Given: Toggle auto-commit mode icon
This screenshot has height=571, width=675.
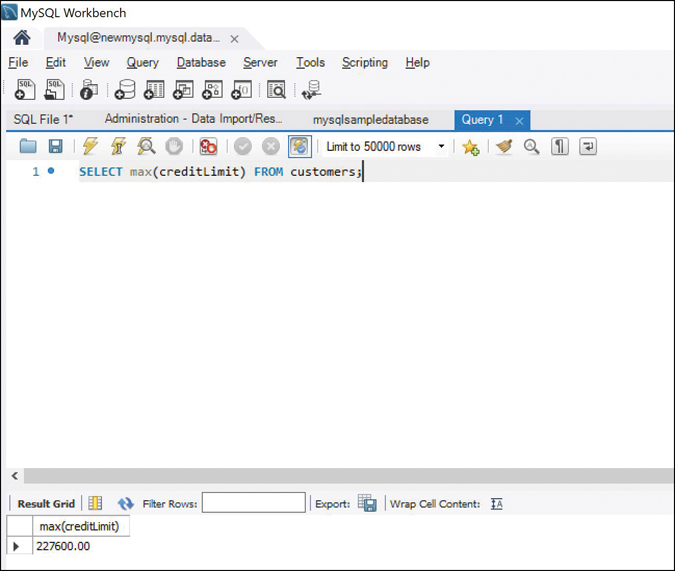Looking at the screenshot, I should pyautogui.click(x=300, y=146).
